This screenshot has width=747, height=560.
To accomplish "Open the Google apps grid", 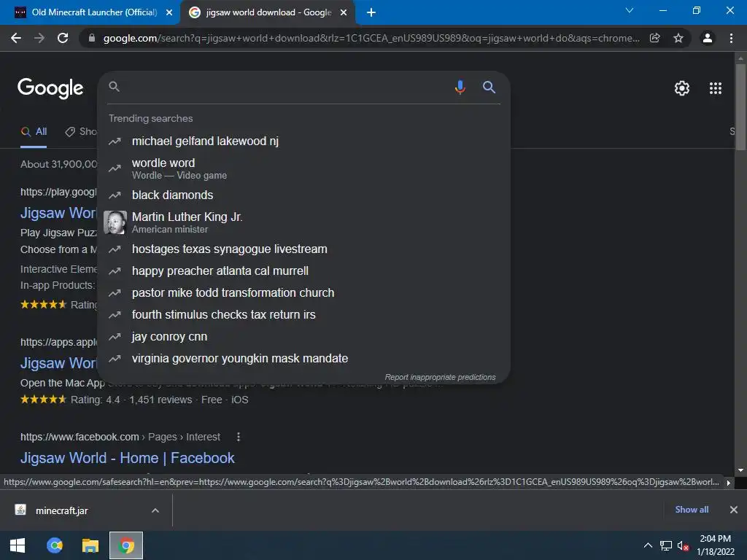I will pos(716,88).
